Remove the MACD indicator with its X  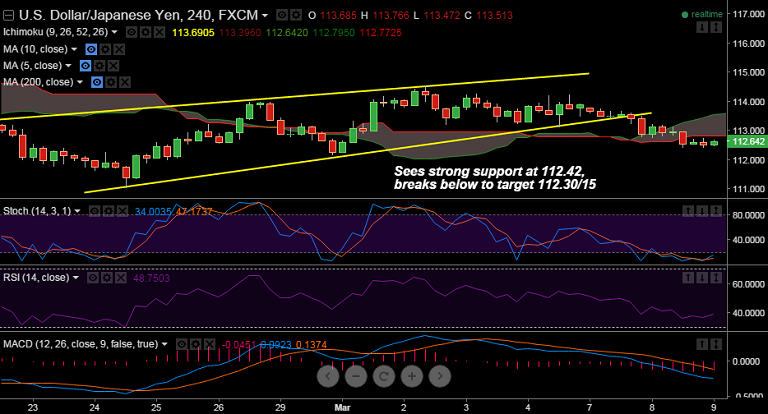tap(209, 344)
